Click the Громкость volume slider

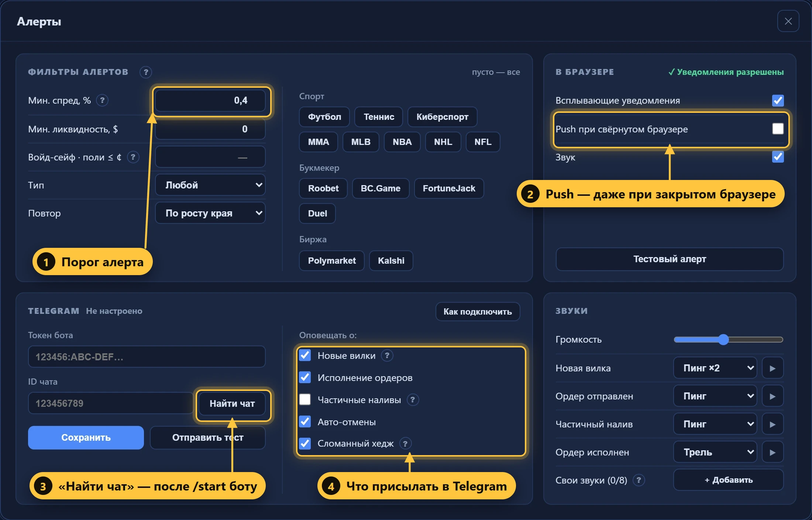(728, 340)
